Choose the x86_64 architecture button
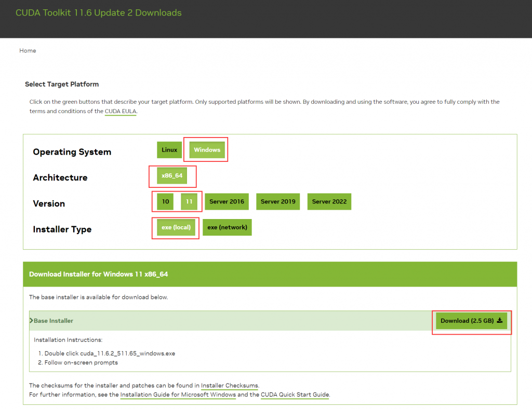 pyautogui.click(x=172, y=175)
